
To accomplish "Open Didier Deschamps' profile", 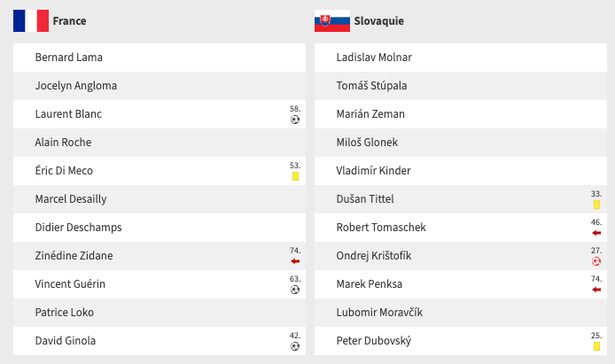I will tap(78, 228).
